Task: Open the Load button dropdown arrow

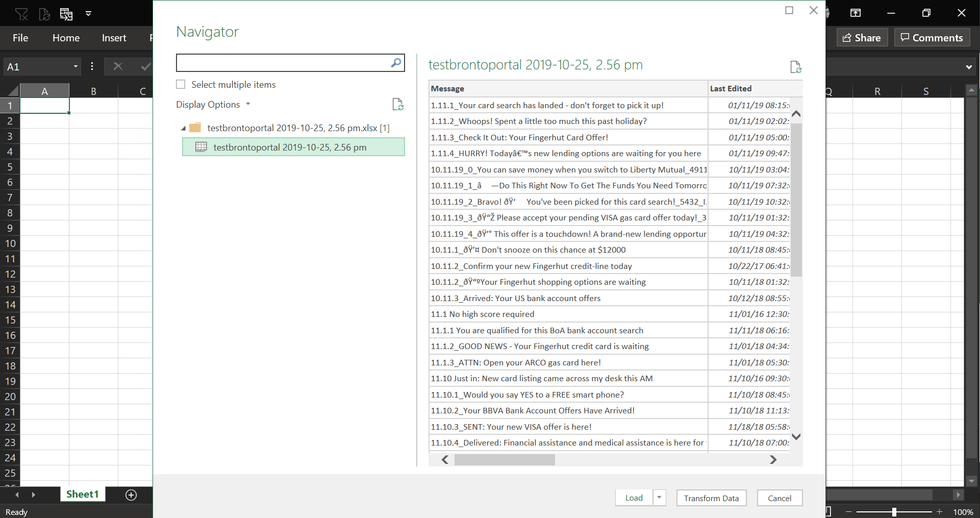Action: [x=659, y=498]
